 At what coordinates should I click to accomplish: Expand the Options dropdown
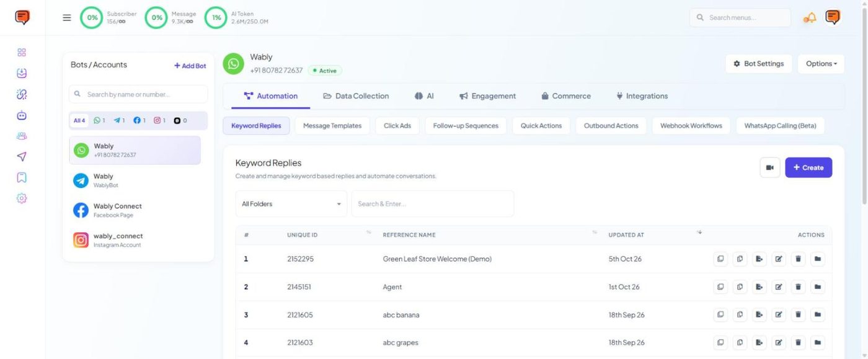pos(821,64)
